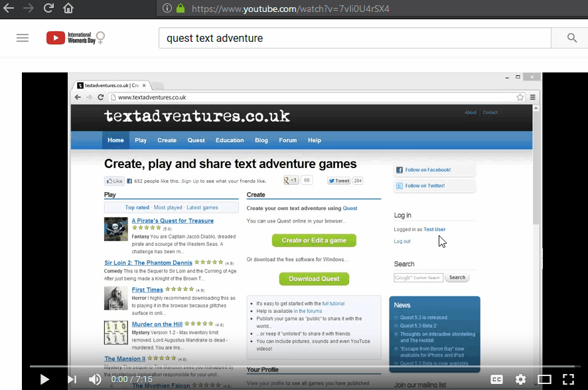Open the Blog menu item
Image resolution: width=588 pixels, height=390 pixels.
[x=261, y=140]
